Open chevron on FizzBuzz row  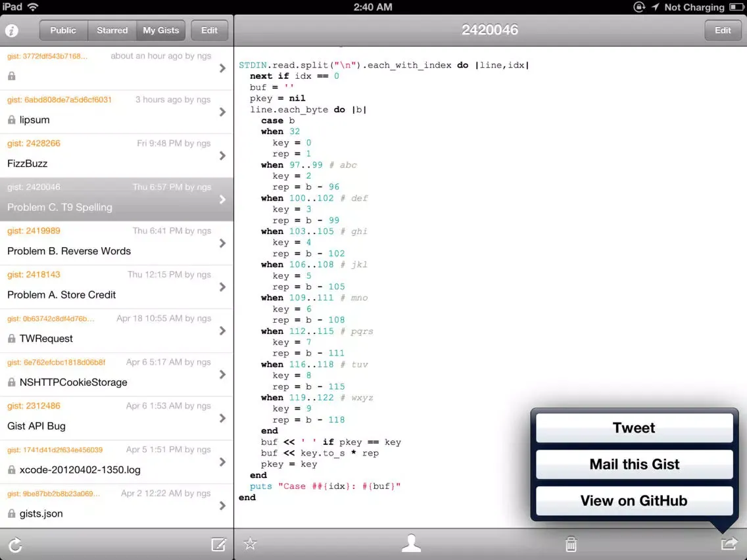(222, 156)
